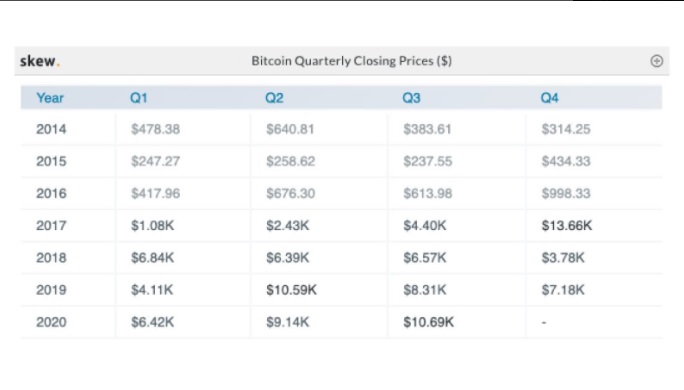
Task: Click the $10.69K cell for 2020 Q3
Action: point(428,322)
